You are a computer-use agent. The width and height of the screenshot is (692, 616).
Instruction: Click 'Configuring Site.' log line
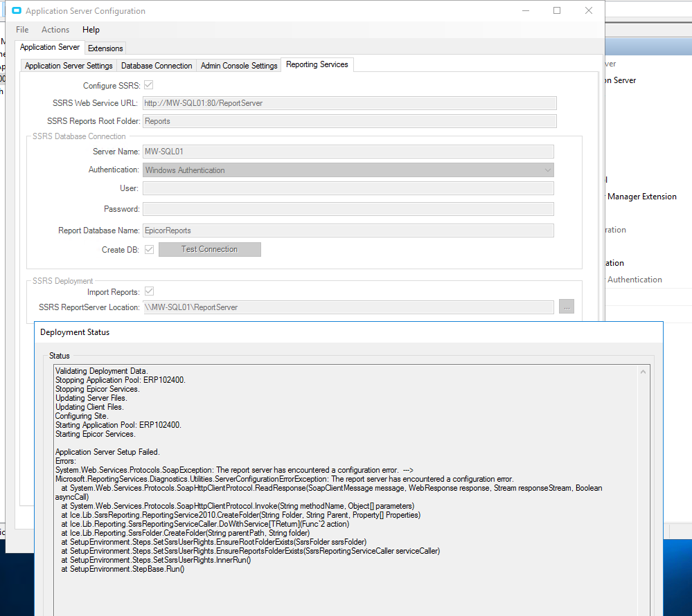(x=82, y=416)
